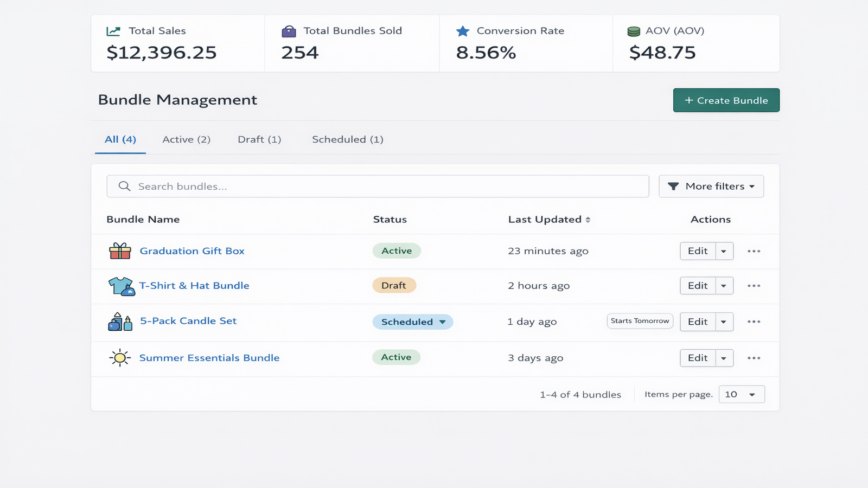Click the 'Items per page.' label
Screen dimensions: 868x488
679,394
